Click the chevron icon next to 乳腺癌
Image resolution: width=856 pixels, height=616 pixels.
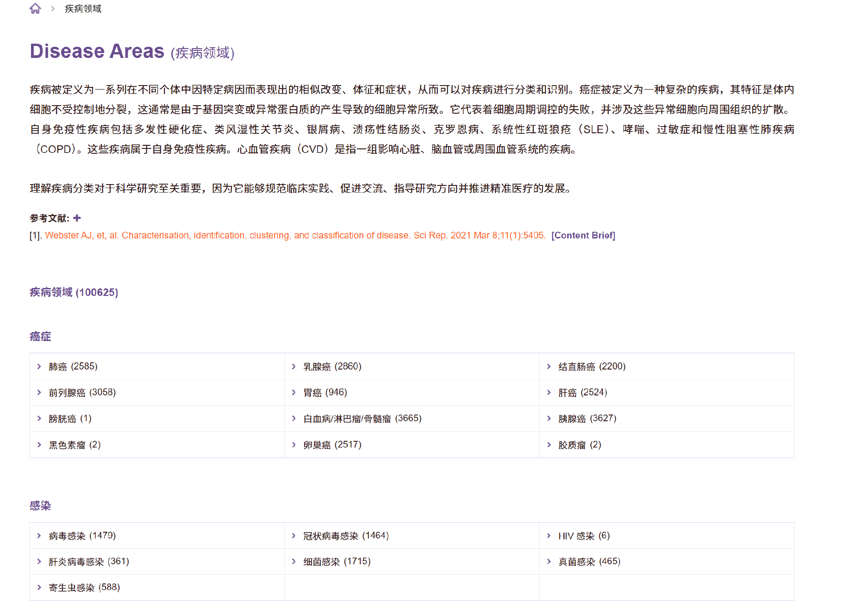(294, 366)
